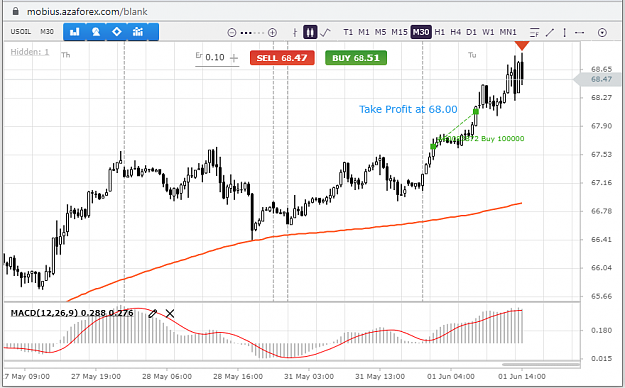This screenshot has width=625, height=388.
Task: Click the 0.180 MACD axis value
Action: (x=601, y=330)
